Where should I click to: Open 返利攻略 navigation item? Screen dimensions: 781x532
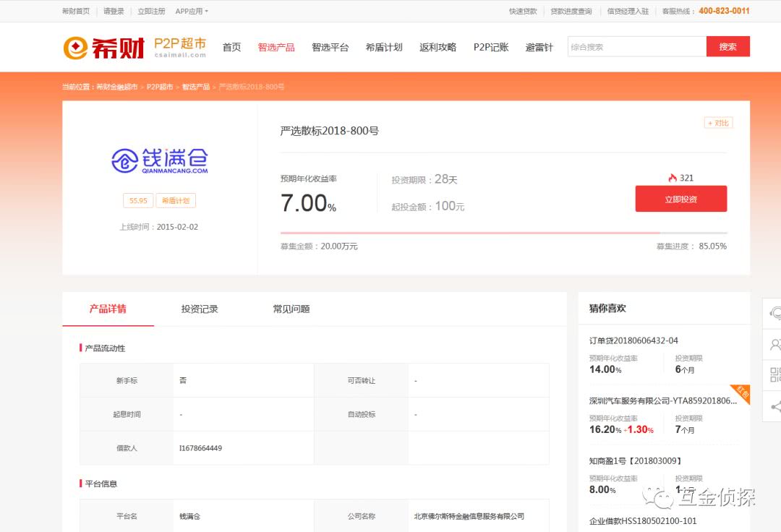pos(438,47)
